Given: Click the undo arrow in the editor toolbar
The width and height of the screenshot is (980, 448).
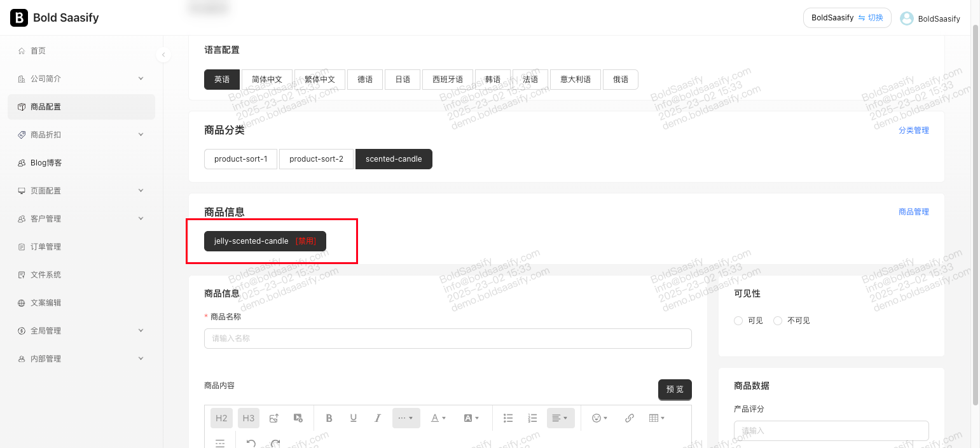Looking at the screenshot, I should (x=251, y=444).
